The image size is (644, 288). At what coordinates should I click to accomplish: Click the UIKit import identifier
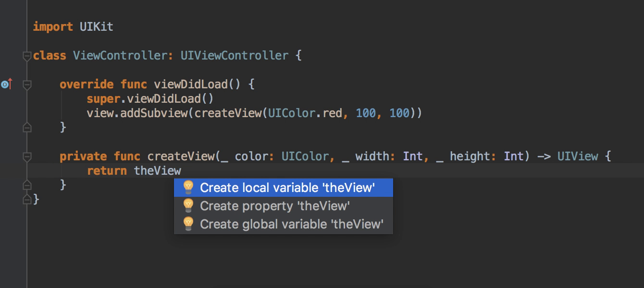click(x=96, y=27)
